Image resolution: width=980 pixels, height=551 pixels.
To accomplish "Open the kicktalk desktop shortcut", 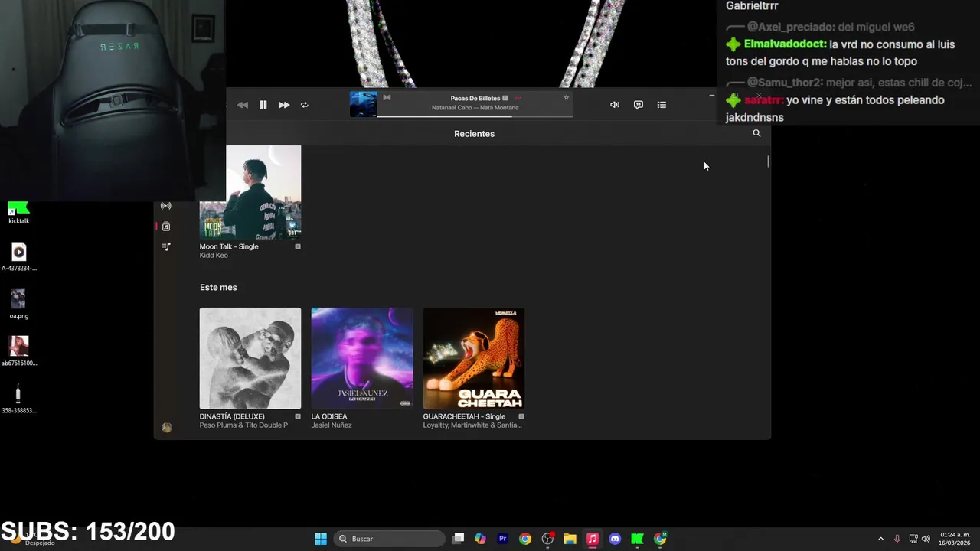I will pyautogui.click(x=18, y=212).
